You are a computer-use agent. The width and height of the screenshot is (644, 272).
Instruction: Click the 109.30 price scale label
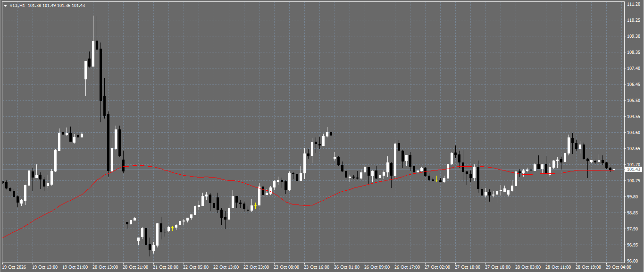point(633,36)
